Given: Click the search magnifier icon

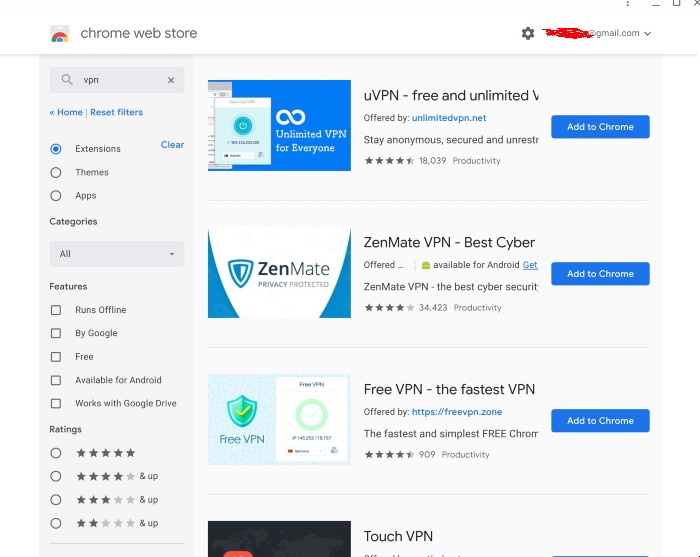Looking at the screenshot, I should point(67,80).
